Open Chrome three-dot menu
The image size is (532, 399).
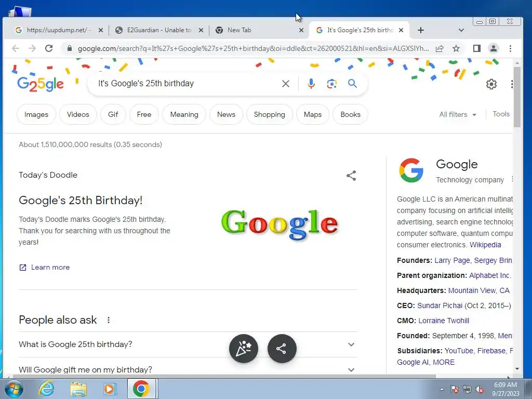pos(510,48)
